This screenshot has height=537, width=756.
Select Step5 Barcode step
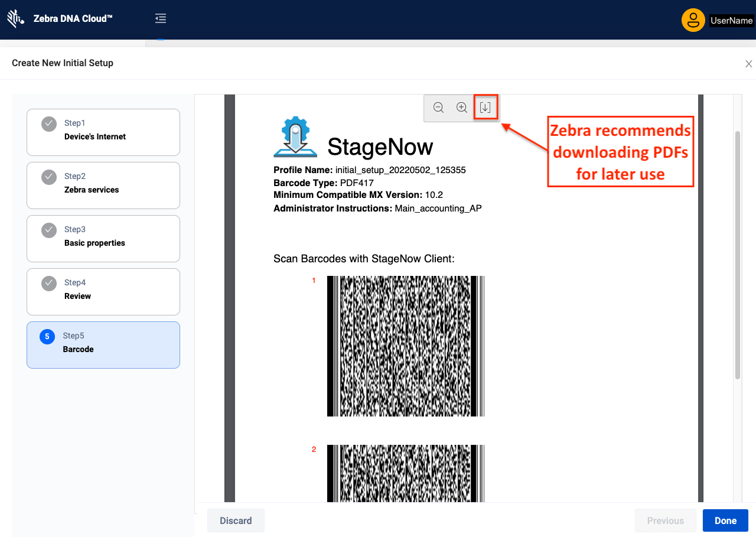click(103, 345)
